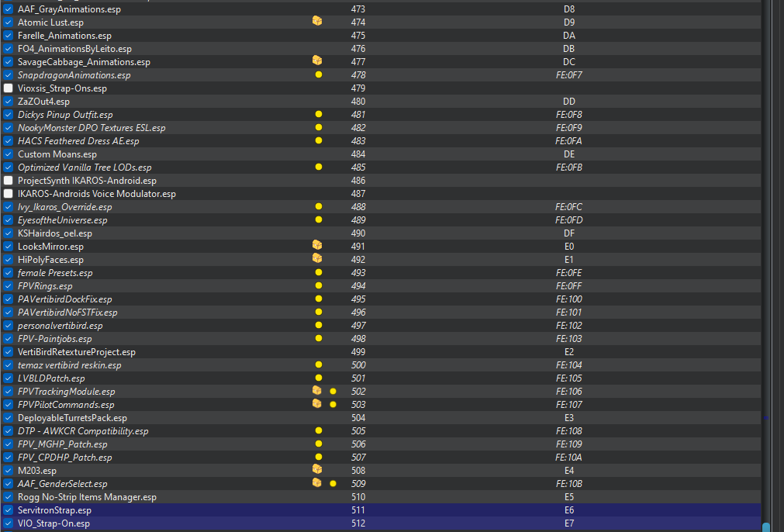Disable KSHairdos_oel.esp checkbox
The height and width of the screenshot is (532, 784).
tap(8, 233)
